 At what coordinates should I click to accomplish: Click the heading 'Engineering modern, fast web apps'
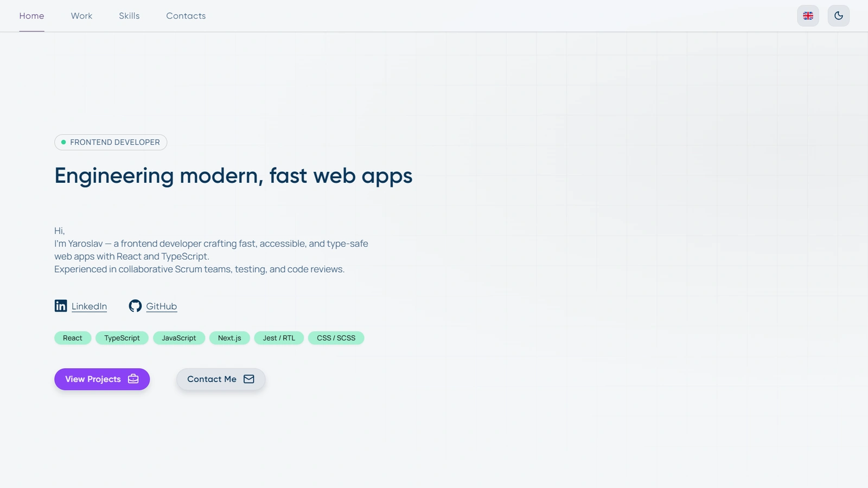click(233, 176)
